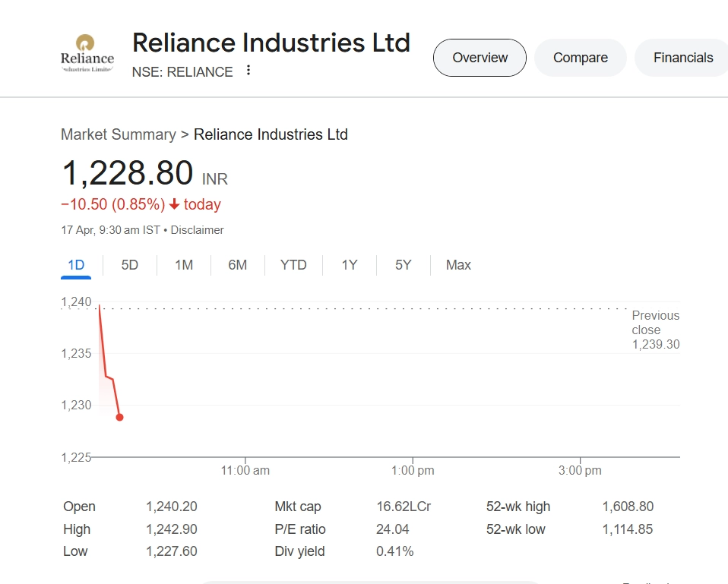The height and width of the screenshot is (584, 728).
Task: Select the Overview tab
Action: coord(480,58)
